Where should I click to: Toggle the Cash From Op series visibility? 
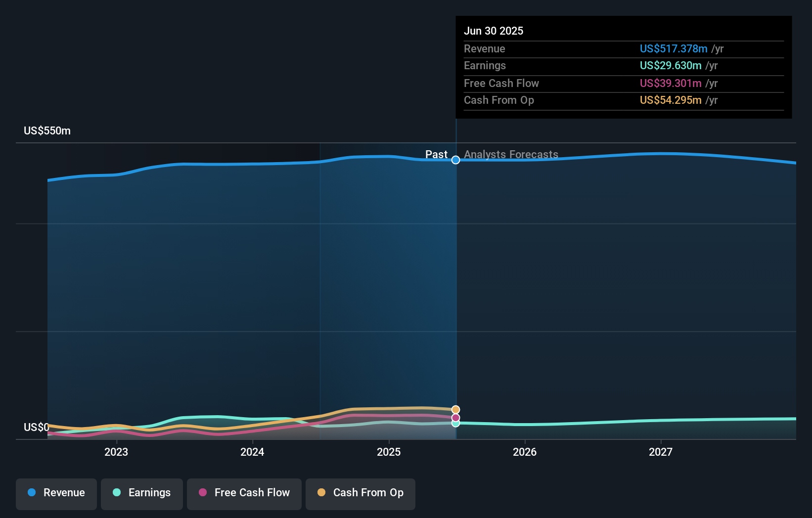[361, 494]
